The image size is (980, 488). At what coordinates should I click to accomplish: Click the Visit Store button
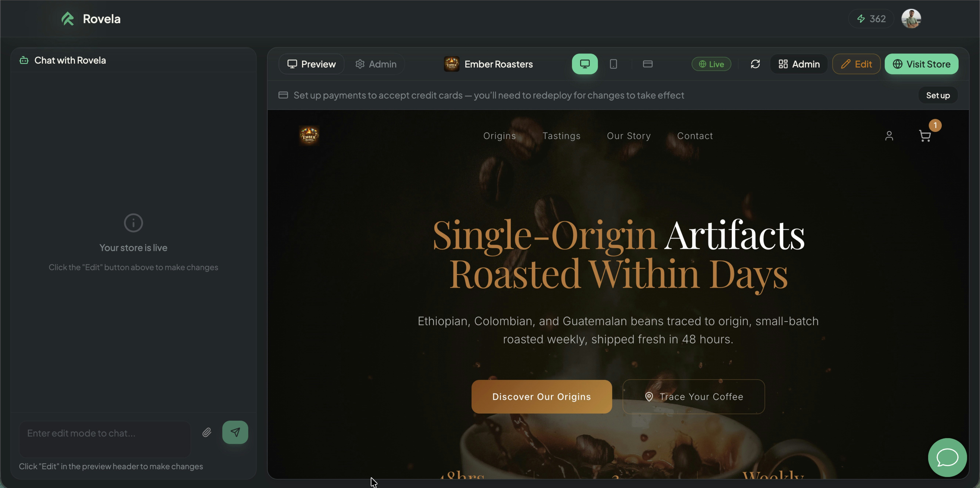coord(921,64)
